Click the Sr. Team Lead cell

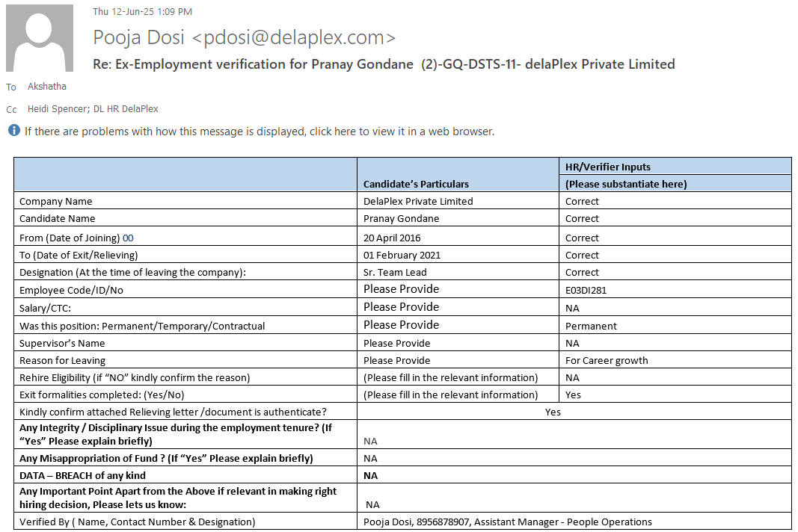pyautogui.click(x=395, y=273)
